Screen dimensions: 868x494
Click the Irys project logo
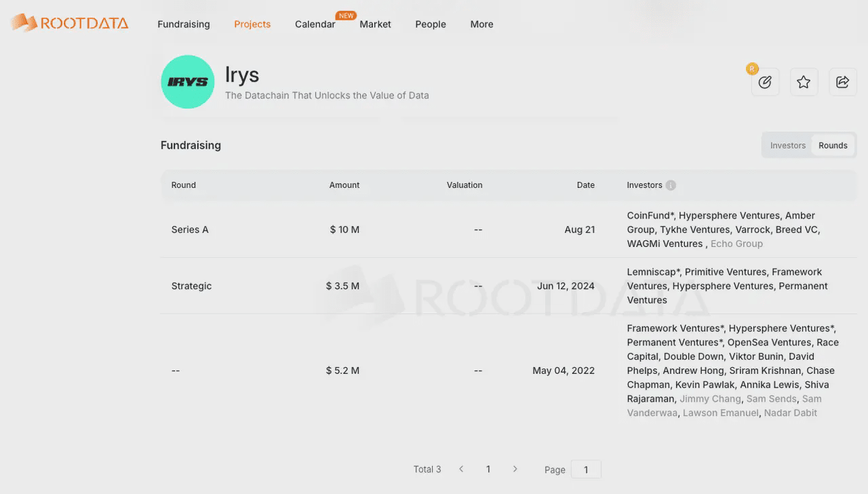[188, 82]
